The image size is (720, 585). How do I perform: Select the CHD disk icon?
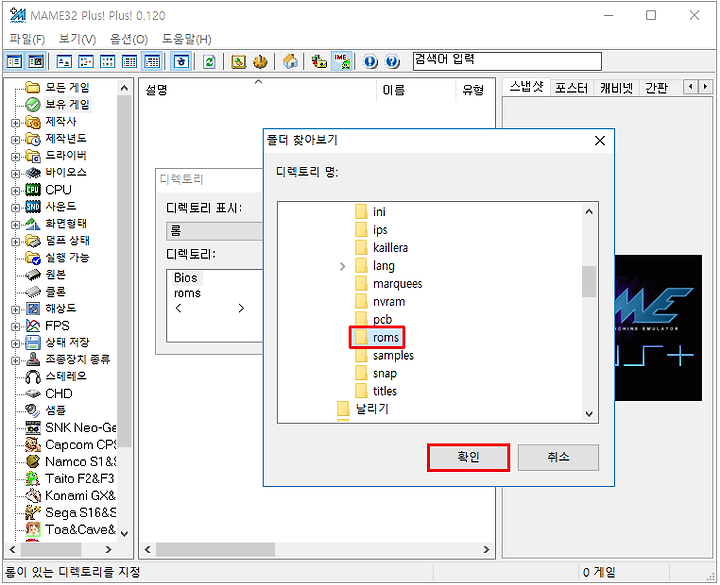pyautogui.click(x=33, y=394)
